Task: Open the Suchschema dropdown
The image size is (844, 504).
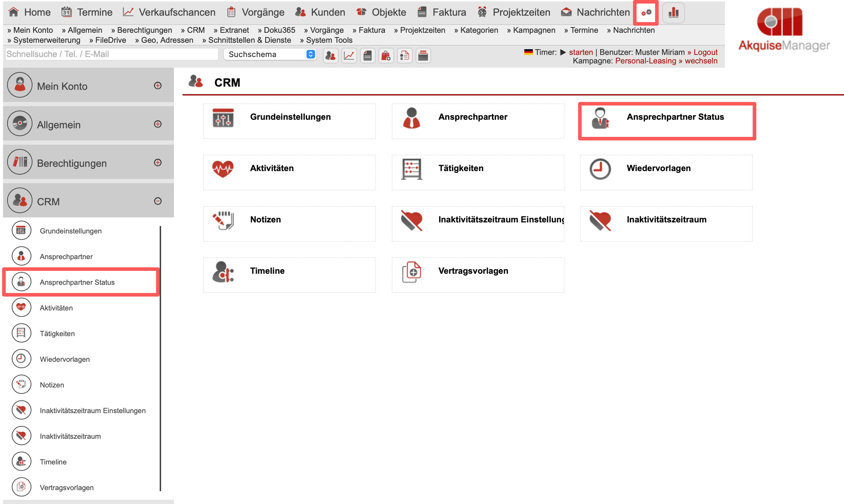Action: pos(270,54)
